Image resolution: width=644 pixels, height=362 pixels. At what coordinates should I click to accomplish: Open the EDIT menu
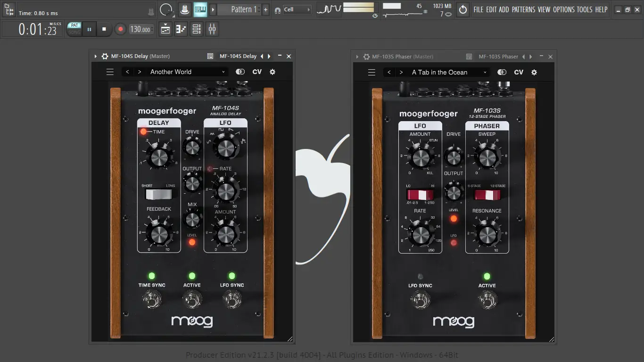coord(491,9)
